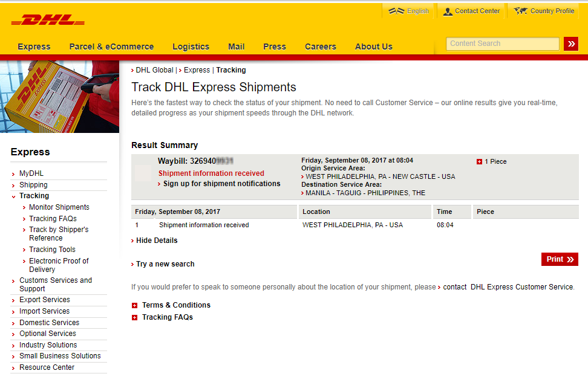Click the DHL logo
588x391 pixels.
pos(48,20)
